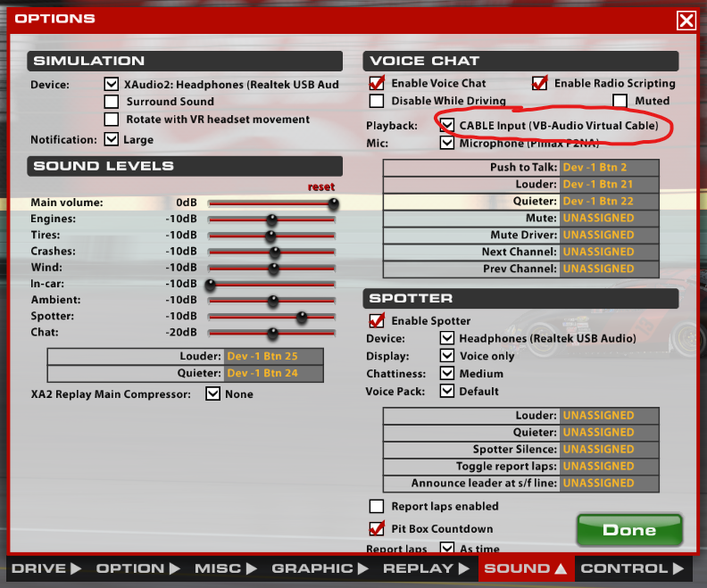
Task: Open the Voice Pack dropdown
Action: pyautogui.click(x=447, y=391)
